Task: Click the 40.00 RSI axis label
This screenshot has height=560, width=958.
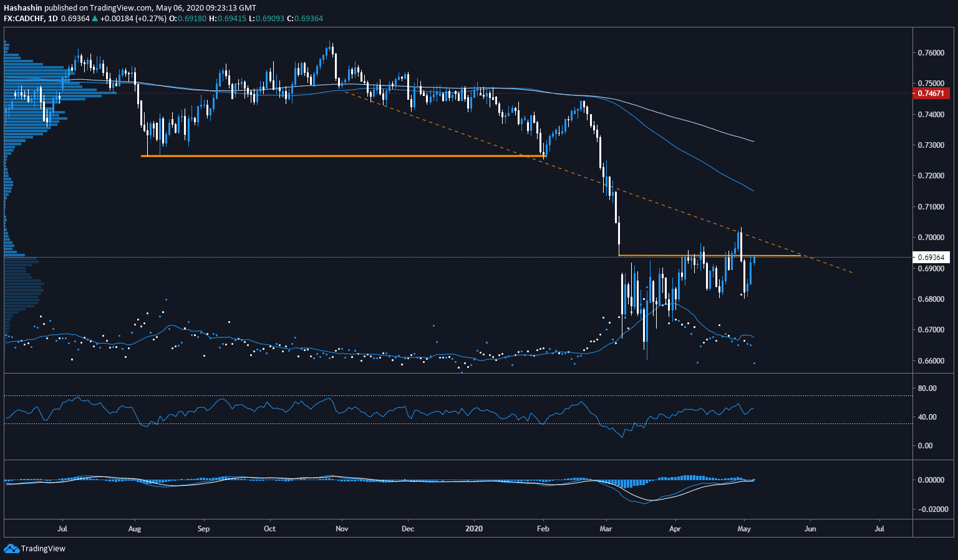Action: [x=927, y=417]
